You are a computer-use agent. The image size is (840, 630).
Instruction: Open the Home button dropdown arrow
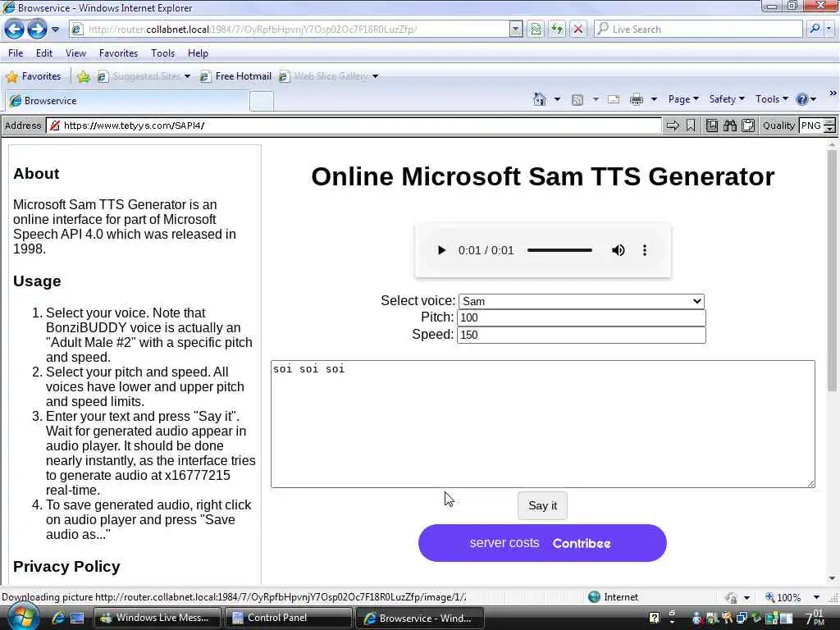pyautogui.click(x=557, y=99)
